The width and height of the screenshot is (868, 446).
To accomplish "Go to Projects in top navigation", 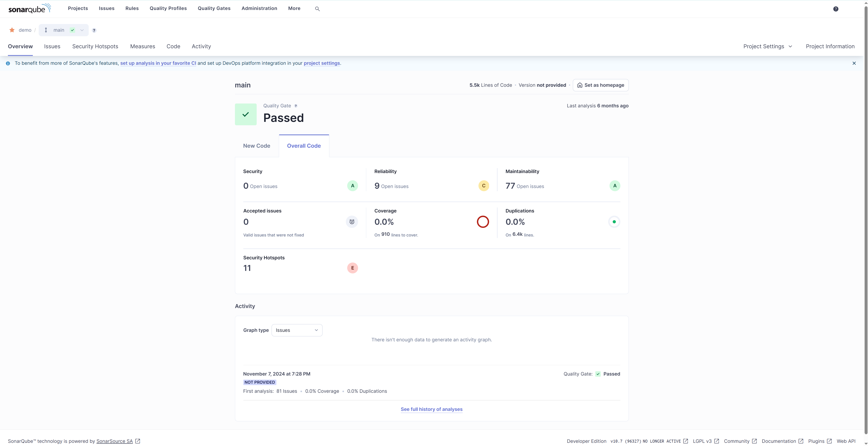I will tap(78, 8).
